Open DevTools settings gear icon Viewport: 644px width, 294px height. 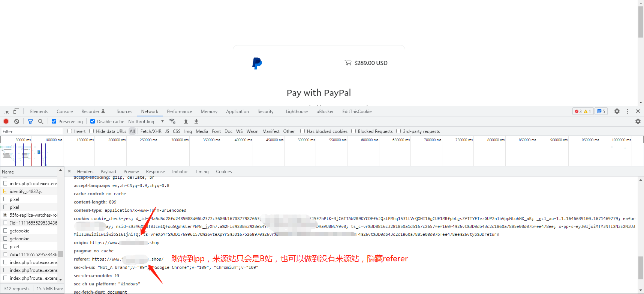click(x=617, y=111)
